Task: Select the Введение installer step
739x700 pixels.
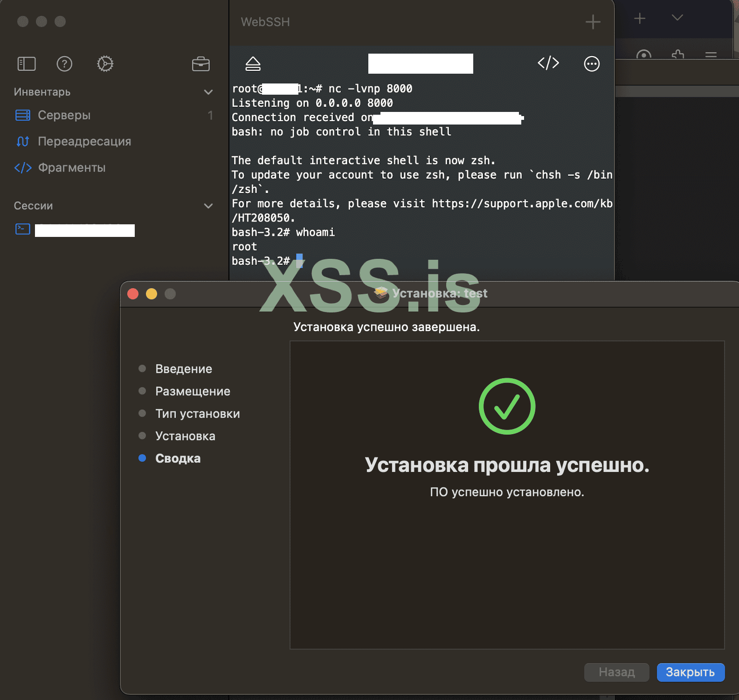Action: [184, 369]
